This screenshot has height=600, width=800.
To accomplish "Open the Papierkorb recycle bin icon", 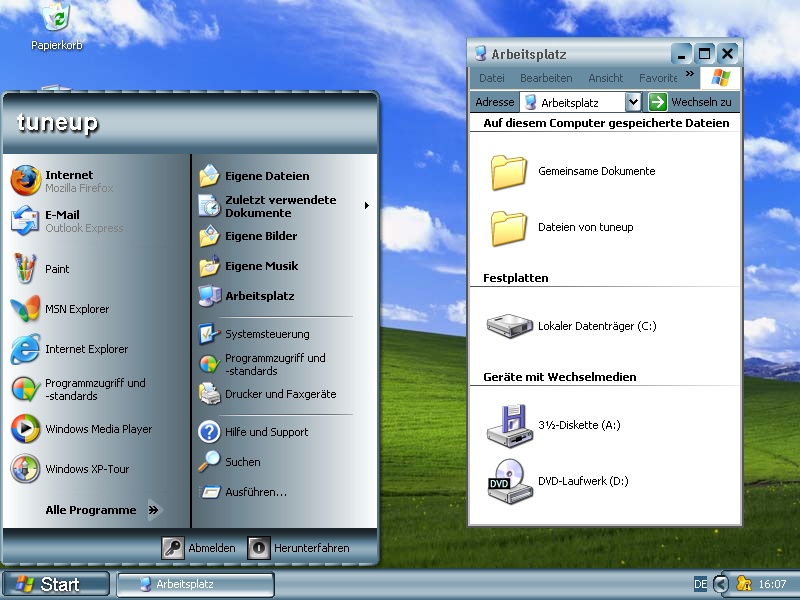I will point(57,26).
